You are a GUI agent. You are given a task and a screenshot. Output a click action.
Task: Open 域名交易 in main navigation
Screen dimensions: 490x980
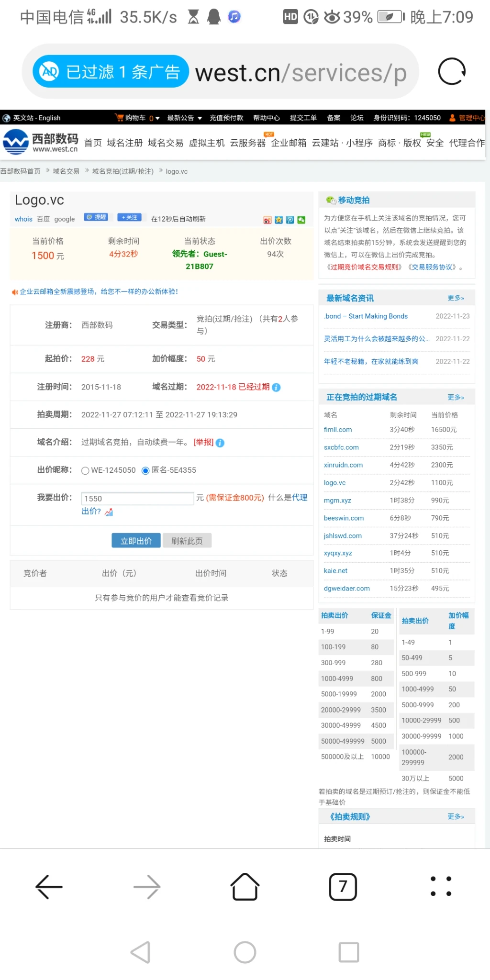pyautogui.click(x=166, y=143)
